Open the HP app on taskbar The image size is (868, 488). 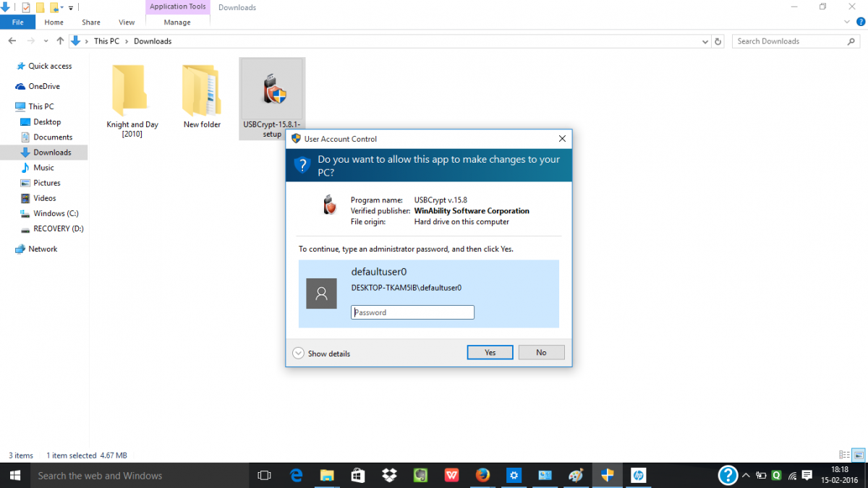pos(638,475)
